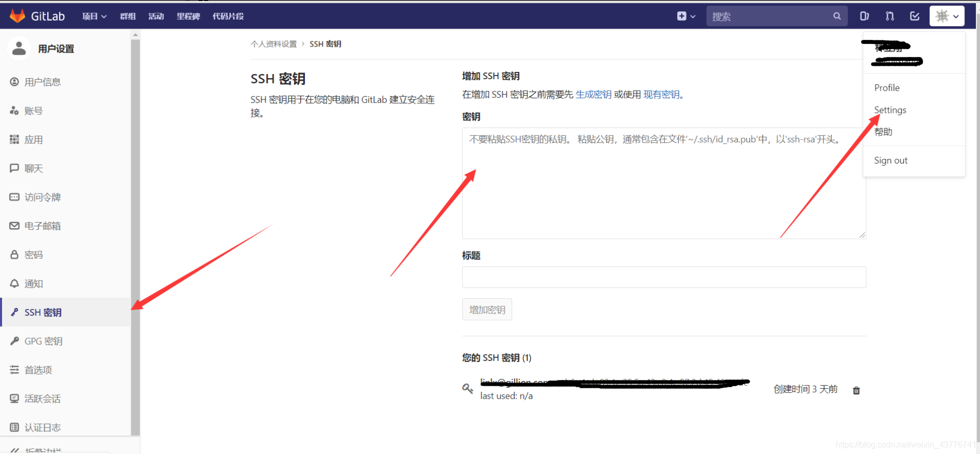
Task: Open 通知 settings page
Action: [x=34, y=284]
